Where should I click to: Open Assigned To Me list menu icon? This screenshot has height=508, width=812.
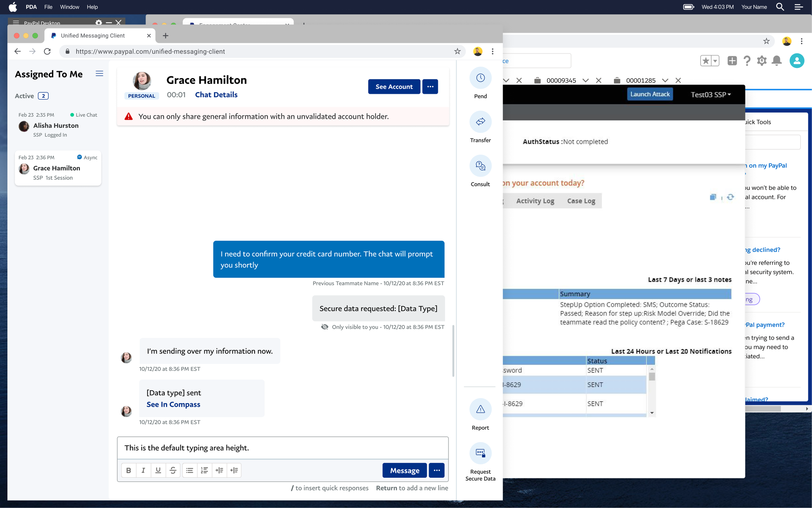click(99, 73)
